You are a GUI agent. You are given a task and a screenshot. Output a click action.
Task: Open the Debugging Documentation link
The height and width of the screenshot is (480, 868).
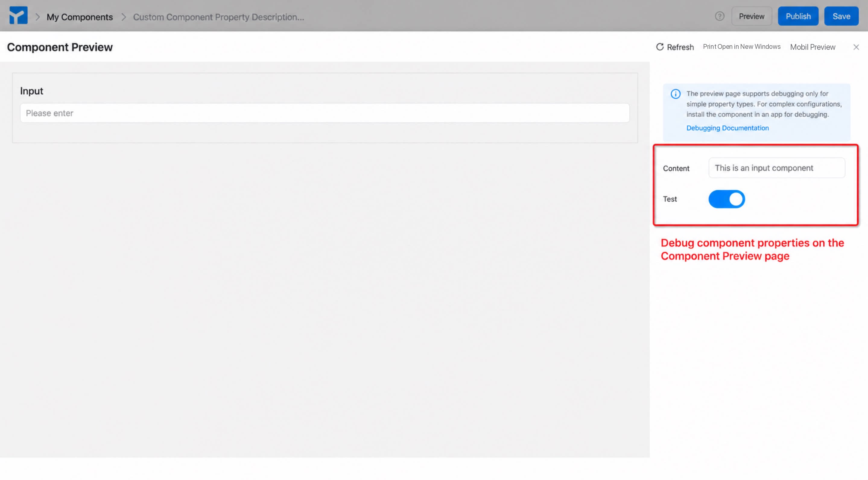(x=727, y=128)
